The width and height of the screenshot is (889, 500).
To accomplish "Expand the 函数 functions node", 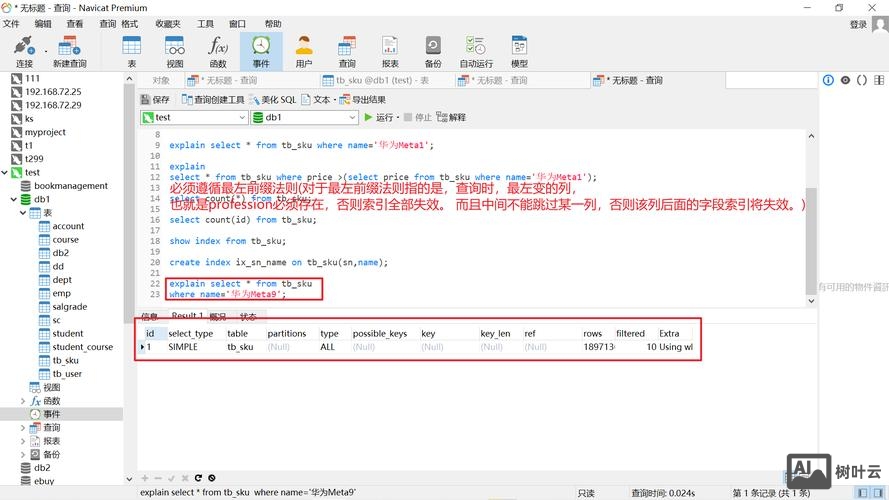I will [23, 401].
